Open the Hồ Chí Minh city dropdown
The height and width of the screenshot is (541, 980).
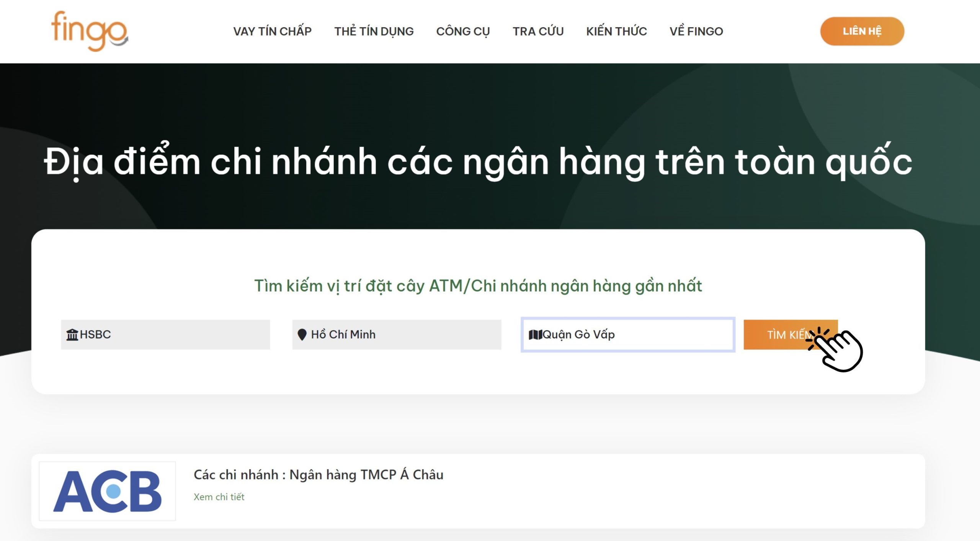pyautogui.click(x=397, y=334)
